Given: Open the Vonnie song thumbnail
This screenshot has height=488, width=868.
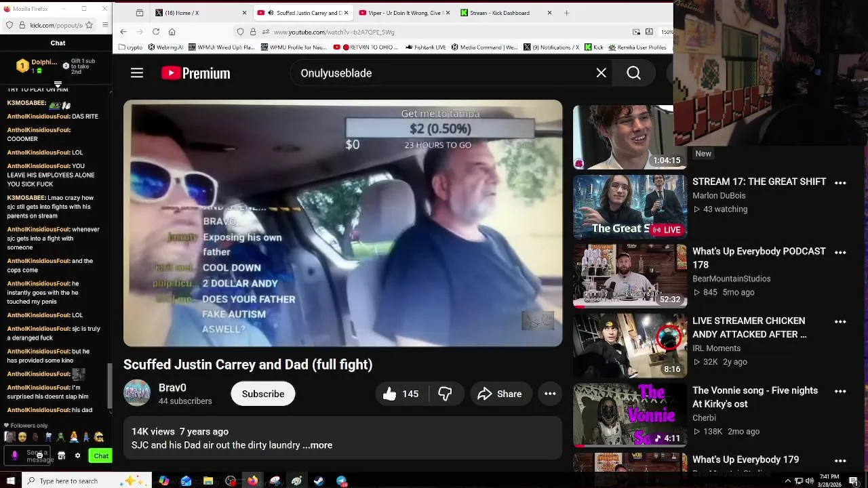Looking at the screenshot, I should 629,415.
